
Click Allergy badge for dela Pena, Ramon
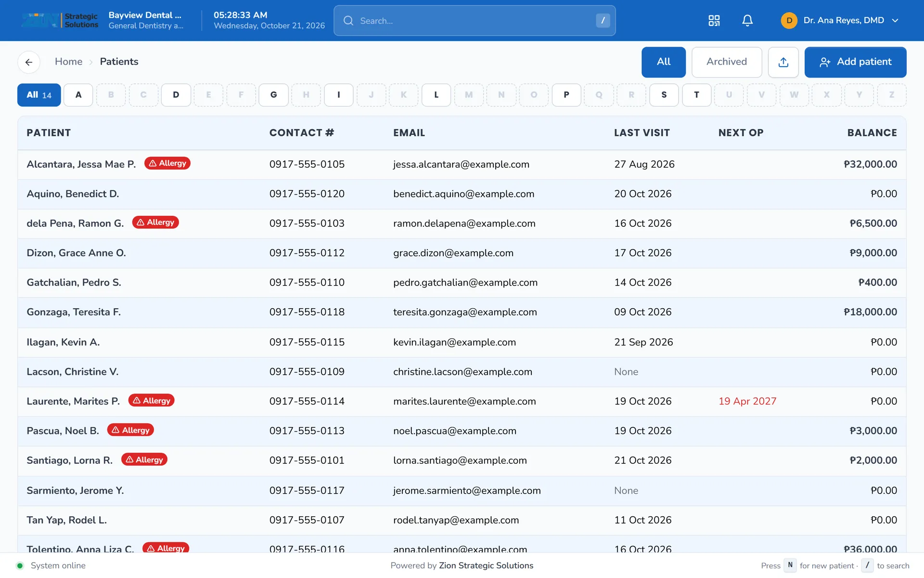155,223
